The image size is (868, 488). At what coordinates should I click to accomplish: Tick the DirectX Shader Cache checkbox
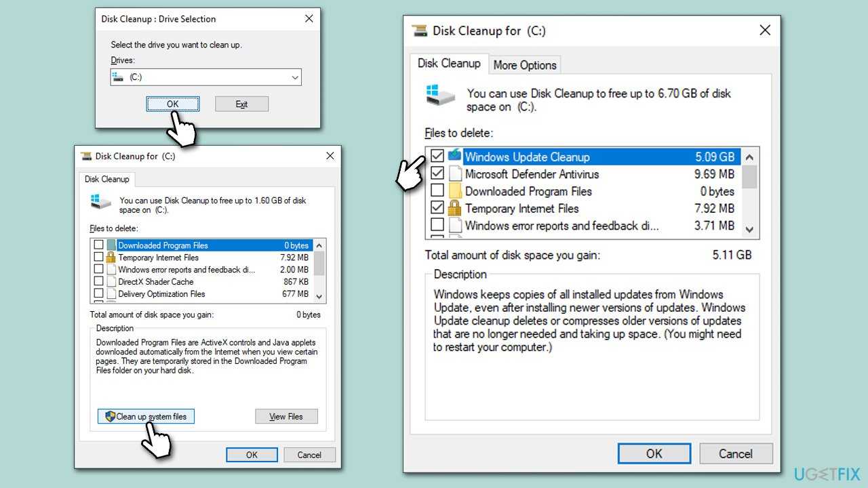(99, 282)
